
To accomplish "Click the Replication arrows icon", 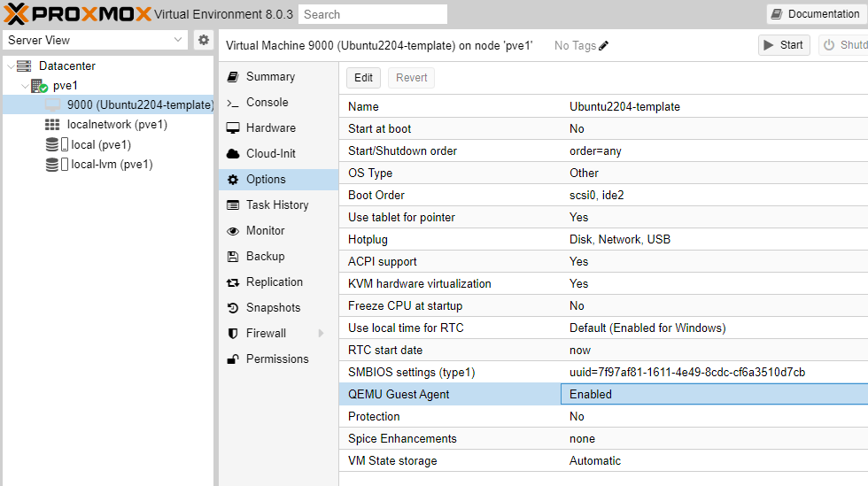I will coord(233,282).
